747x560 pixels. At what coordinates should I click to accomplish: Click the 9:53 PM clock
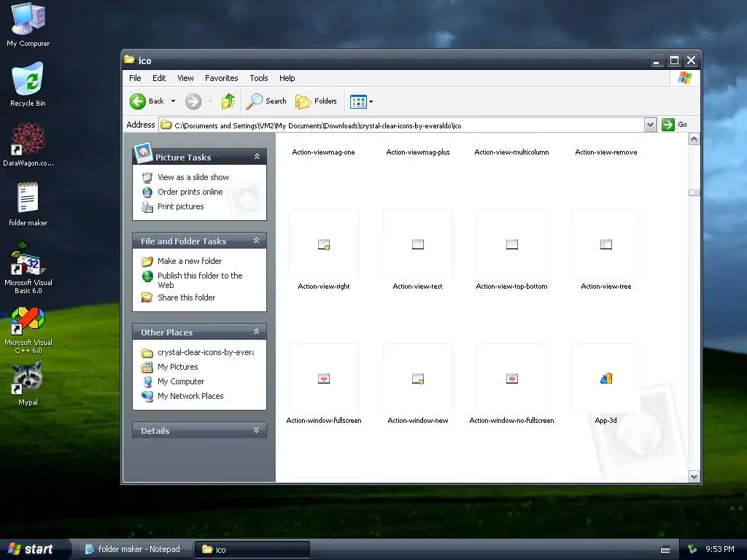720,549
